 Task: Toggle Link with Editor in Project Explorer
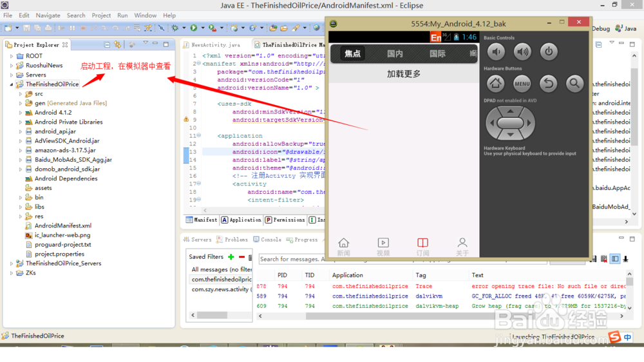coord(117,44)
